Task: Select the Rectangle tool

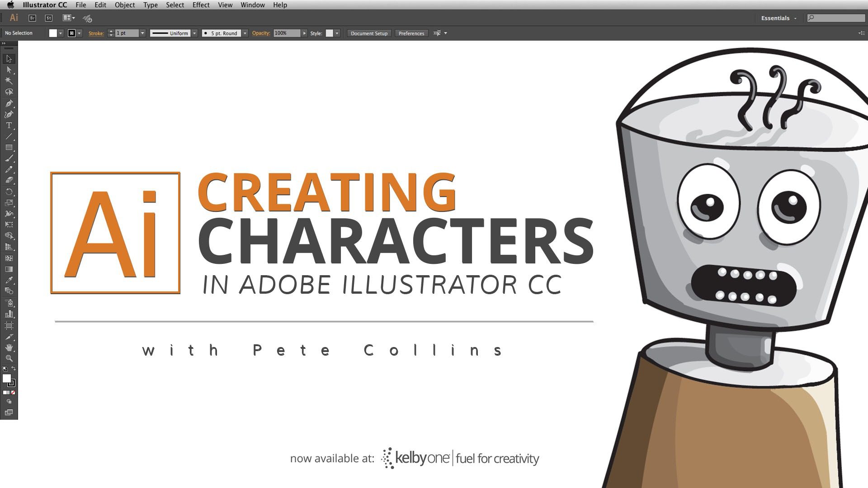Action: pyautogui.click(x=9, y=147)
